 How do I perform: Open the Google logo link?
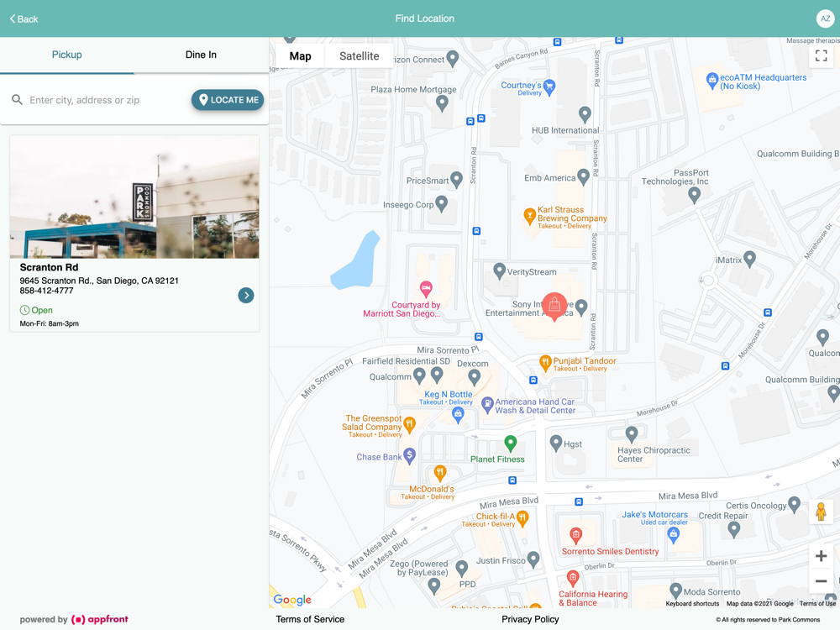click(x=292, y=600)
